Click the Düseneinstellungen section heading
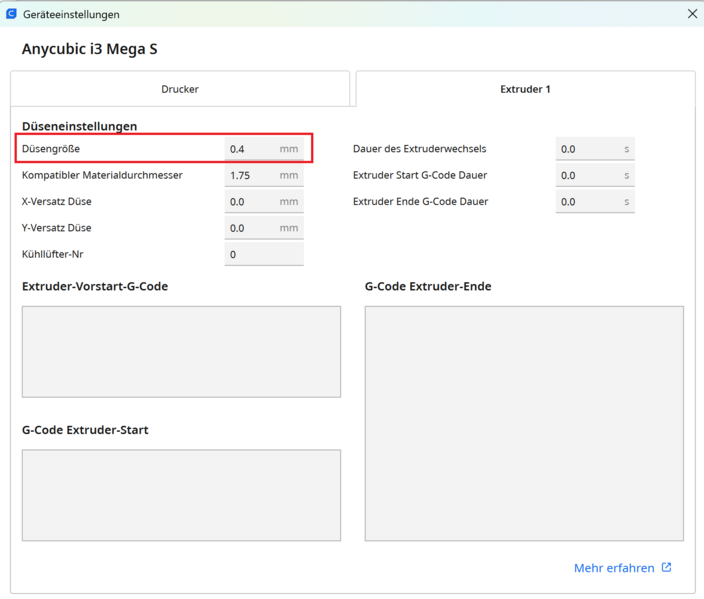Image resolution: width=704 pixels, height=599 pixels. pyautogui.click(x=79, y=126)
